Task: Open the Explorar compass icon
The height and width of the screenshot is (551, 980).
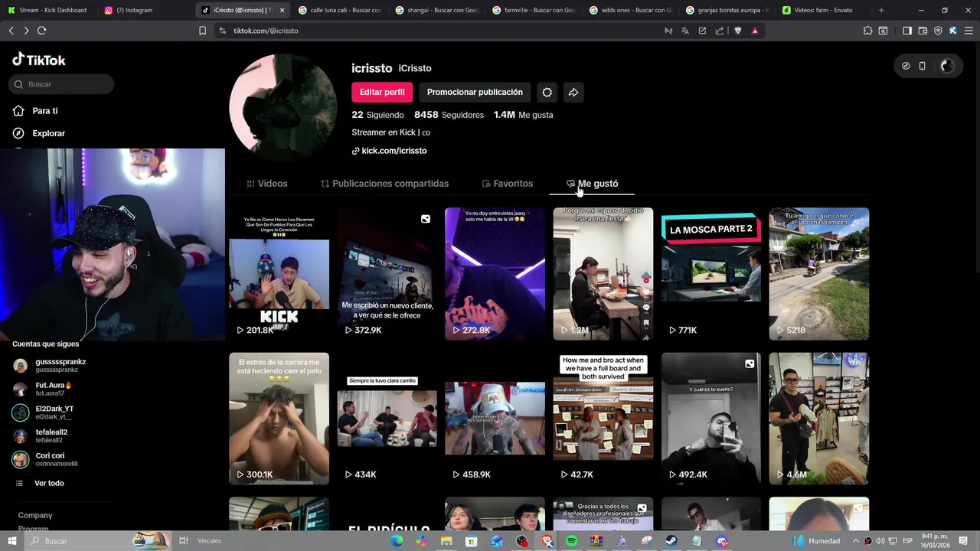Action: tap(19, 133)
